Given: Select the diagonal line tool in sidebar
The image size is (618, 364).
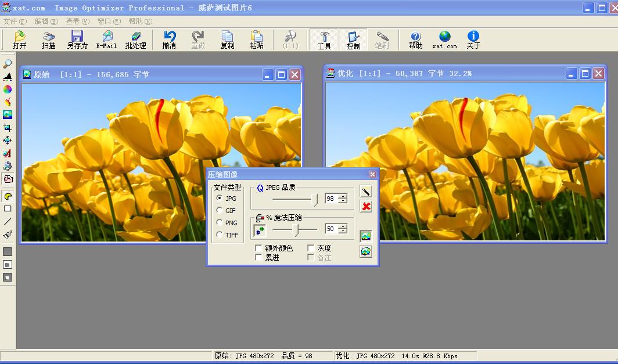Looking at the screenshot, I should coord(8,221).
